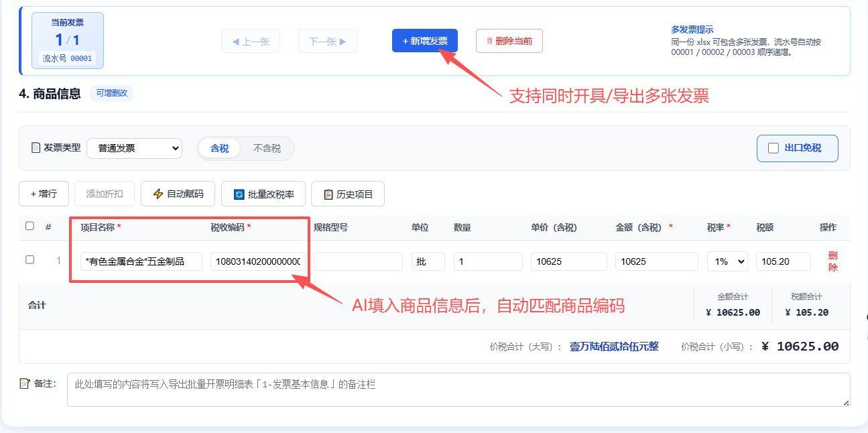Add a row with 增行 button
The image size is (868, 433).
pos(44,194)
